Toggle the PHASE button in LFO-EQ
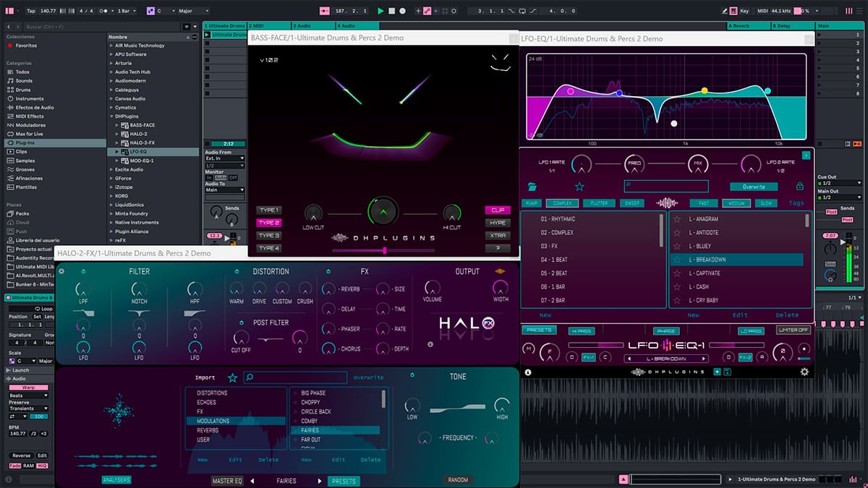 click(665, 331)
